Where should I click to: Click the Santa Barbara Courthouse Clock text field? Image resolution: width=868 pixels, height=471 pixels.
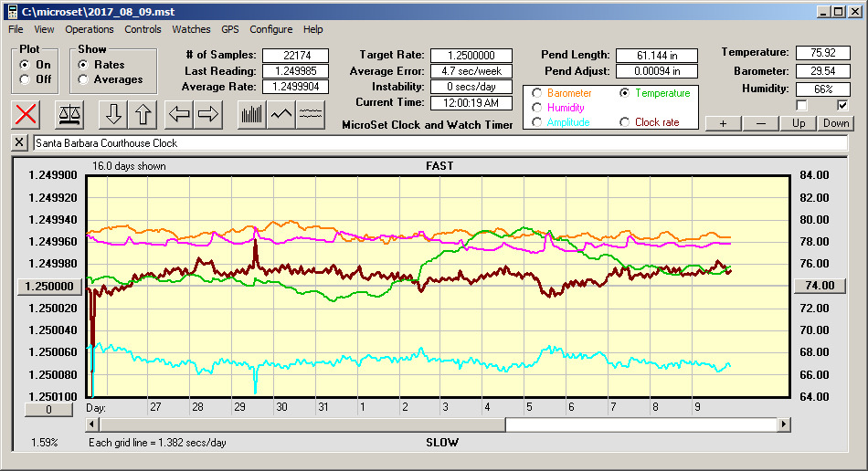(439, 143)
